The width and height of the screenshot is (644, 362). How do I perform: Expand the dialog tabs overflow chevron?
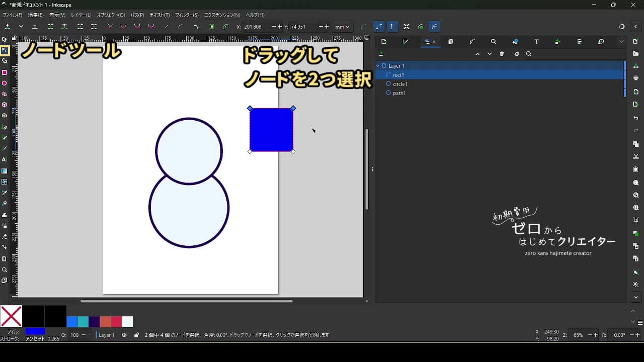point(621,42)
